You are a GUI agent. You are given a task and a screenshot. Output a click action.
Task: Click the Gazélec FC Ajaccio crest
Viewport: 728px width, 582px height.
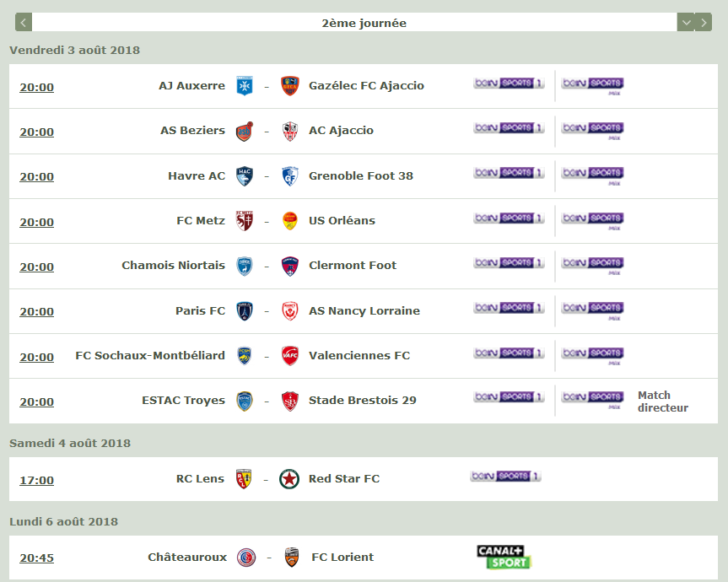(290, 86)
